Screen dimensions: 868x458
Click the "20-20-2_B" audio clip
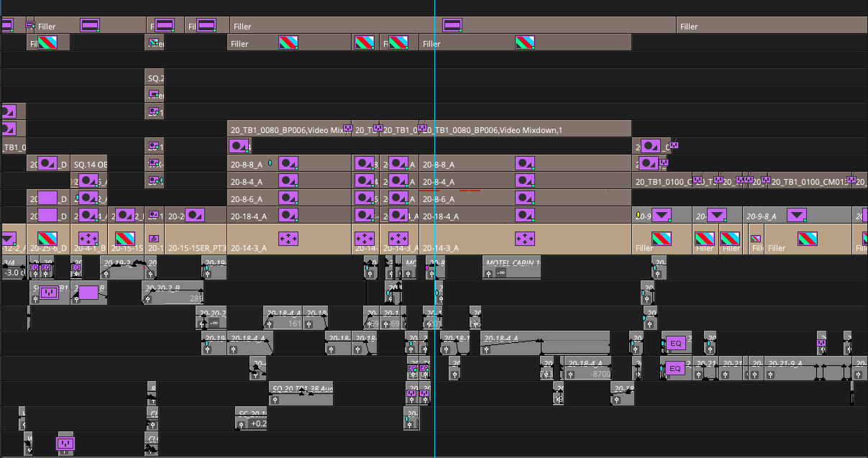(173, 293)
